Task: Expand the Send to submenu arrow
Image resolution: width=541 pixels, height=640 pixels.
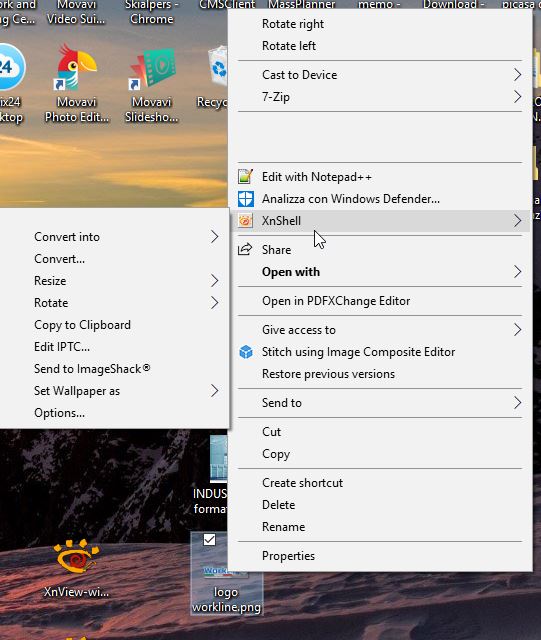Action: pyautogui.click(x=517, y=403)
